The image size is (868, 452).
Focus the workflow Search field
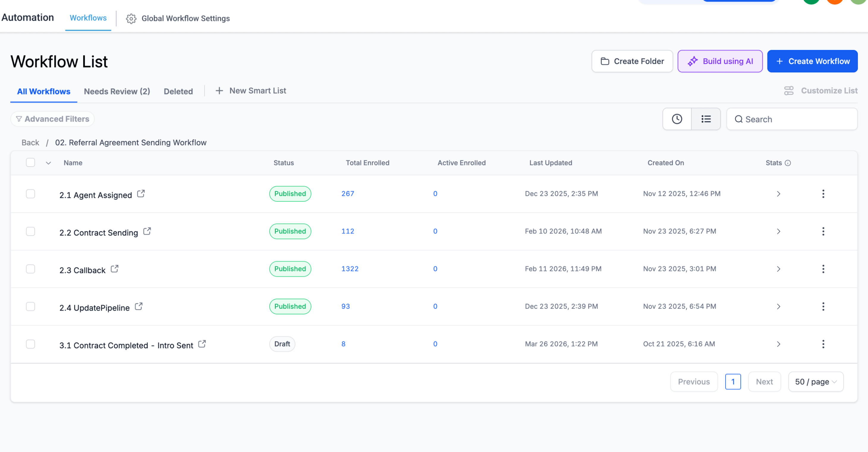pos(792,119)
